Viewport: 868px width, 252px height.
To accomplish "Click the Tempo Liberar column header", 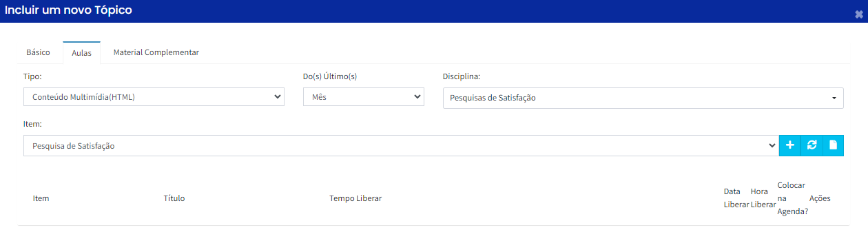I will 355,198.
